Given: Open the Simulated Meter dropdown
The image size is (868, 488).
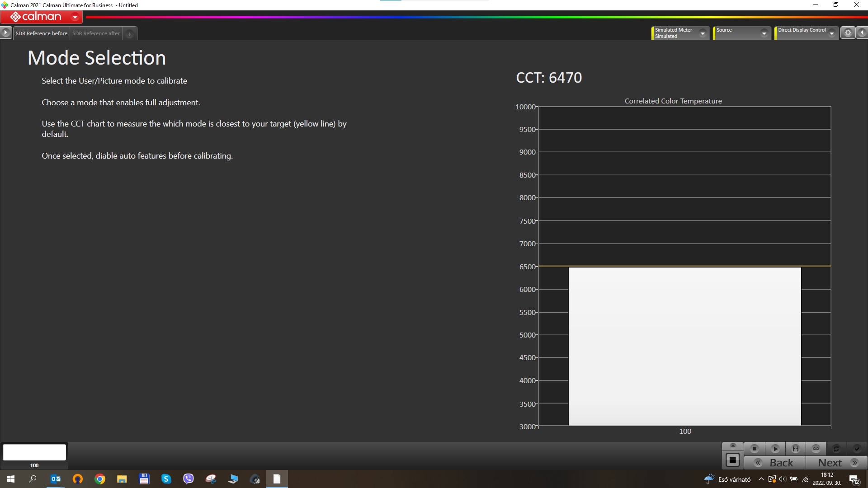Looking at the screenshot, I should point(703,33).
